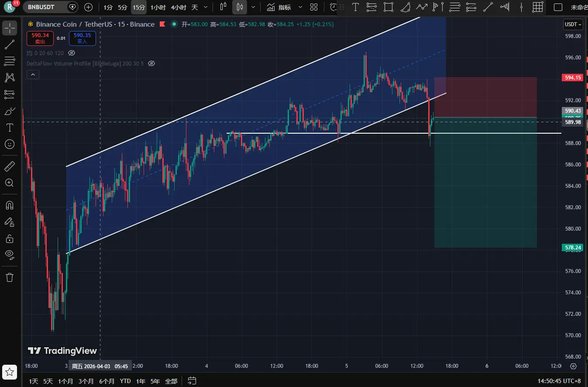Screen dimensions: 588x387
Task: Set the date range to 全部
Action: [x=171, y=381]
